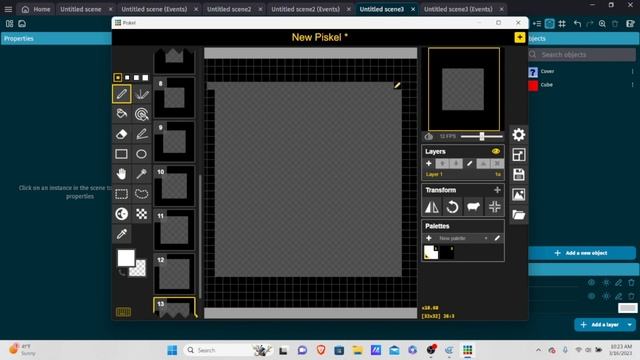Swap primary and secondary colors arrow
Image resolution: width=640 pixels, height=360 pixels.
(x=122, y=272)
